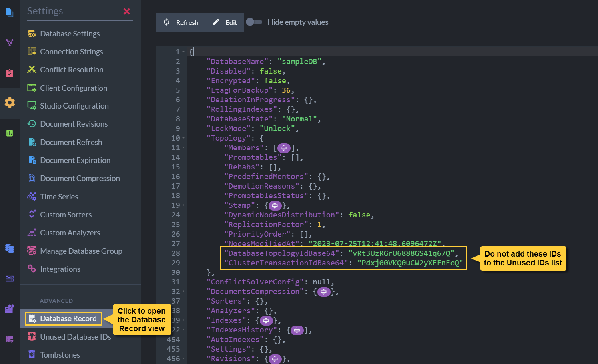Click the Studio Configuration icon
This screenshot has width=598, height=364.
tap(32, 106)
